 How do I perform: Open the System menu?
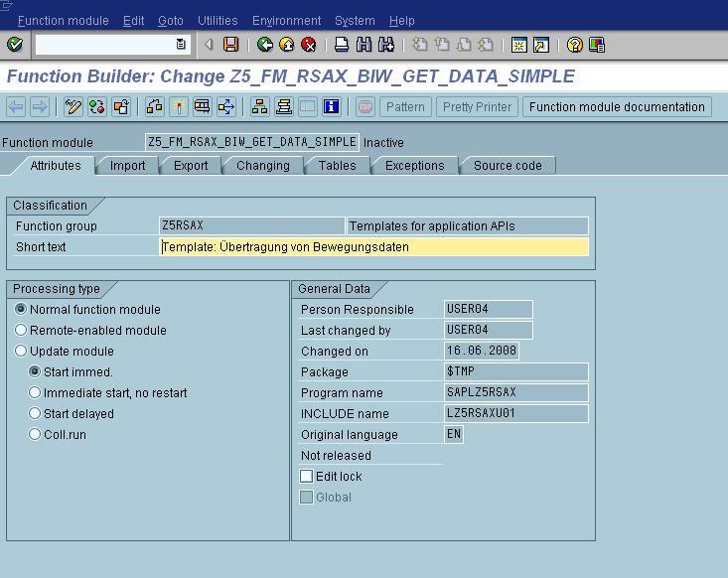click(355, 21)
